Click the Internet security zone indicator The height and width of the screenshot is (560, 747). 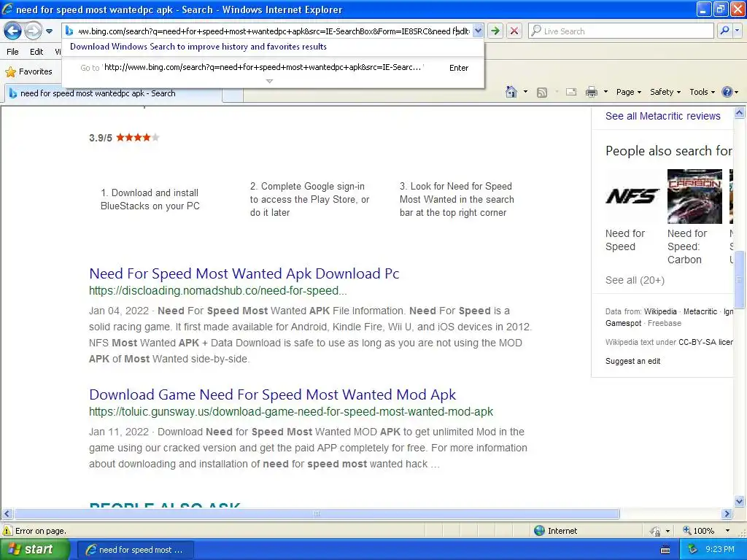tap(555, 531)
